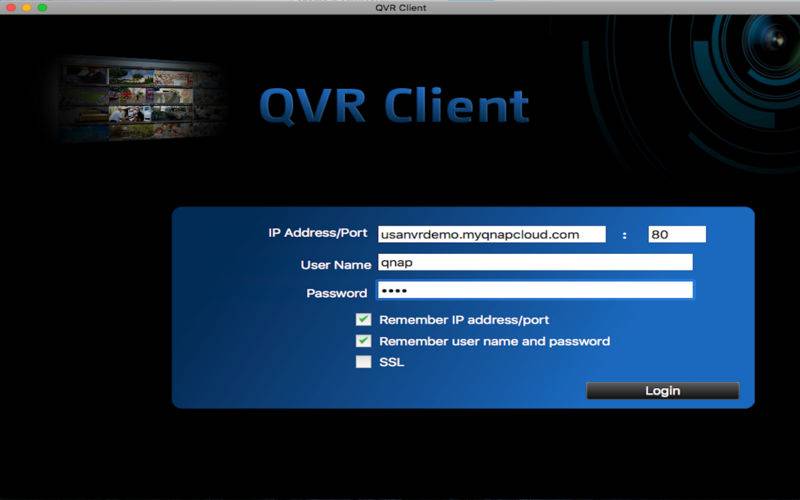Click the Remember IP address/port label text

pos(464,320)
